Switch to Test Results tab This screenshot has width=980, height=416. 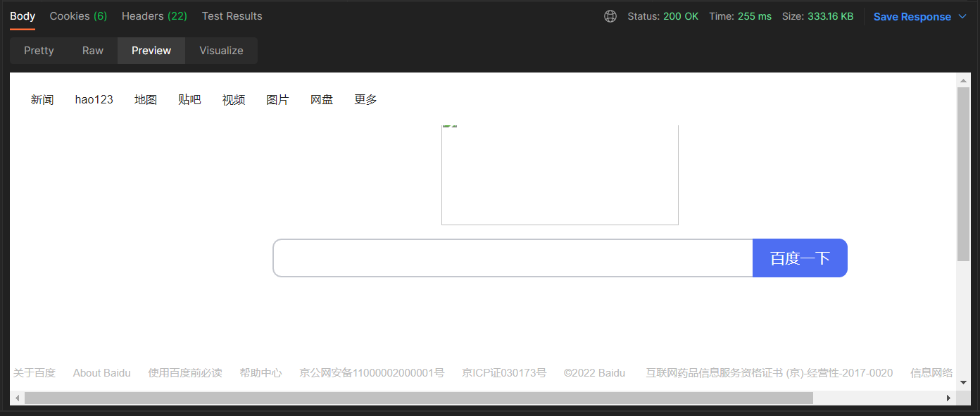232,16
